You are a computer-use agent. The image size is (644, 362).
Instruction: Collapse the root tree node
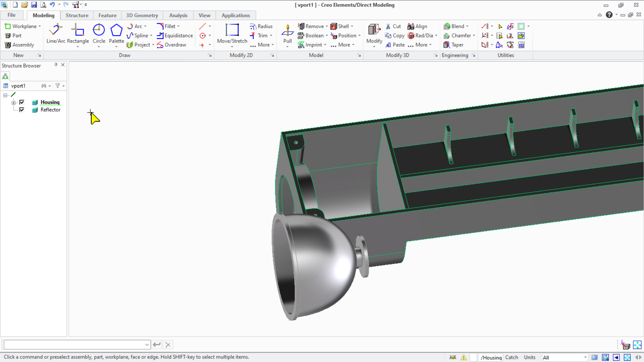(x=5, y=95)
